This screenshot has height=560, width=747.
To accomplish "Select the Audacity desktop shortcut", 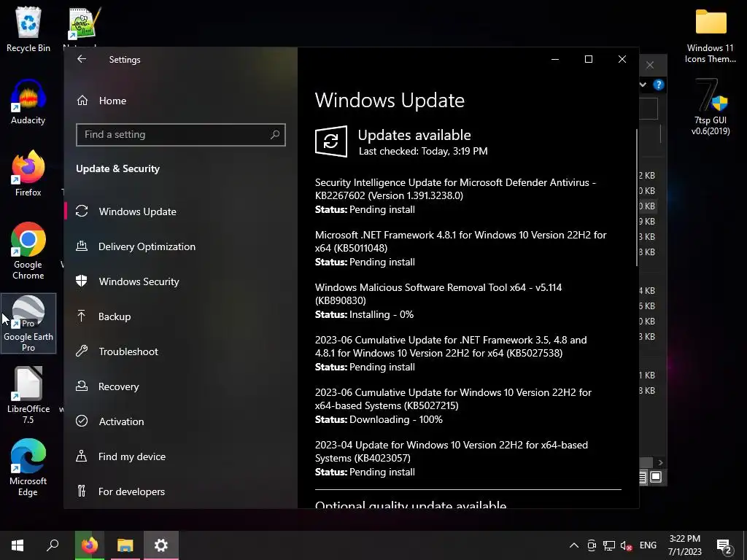I will tap(28, 102).
